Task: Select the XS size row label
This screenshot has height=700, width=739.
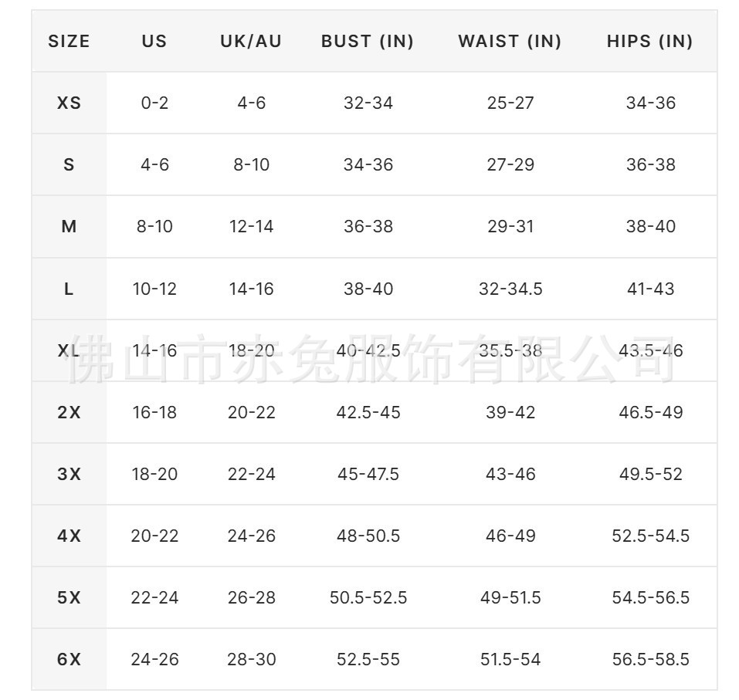Action: pos(69,103)
